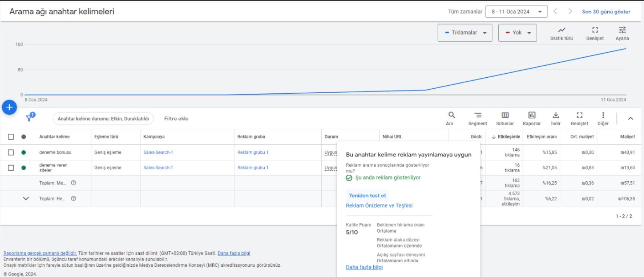
Task: Tick checkbox for deneme veren siteler row
Action: [11, 168]
